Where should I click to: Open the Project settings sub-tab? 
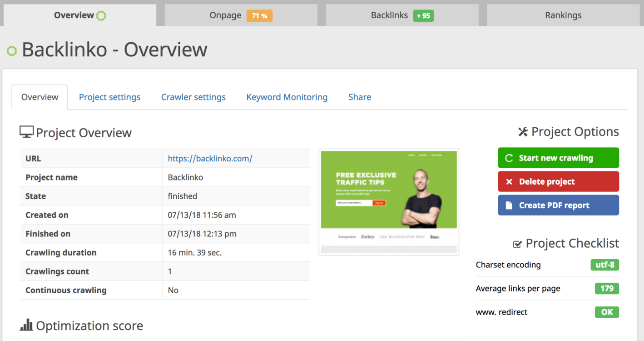point(109,97)
